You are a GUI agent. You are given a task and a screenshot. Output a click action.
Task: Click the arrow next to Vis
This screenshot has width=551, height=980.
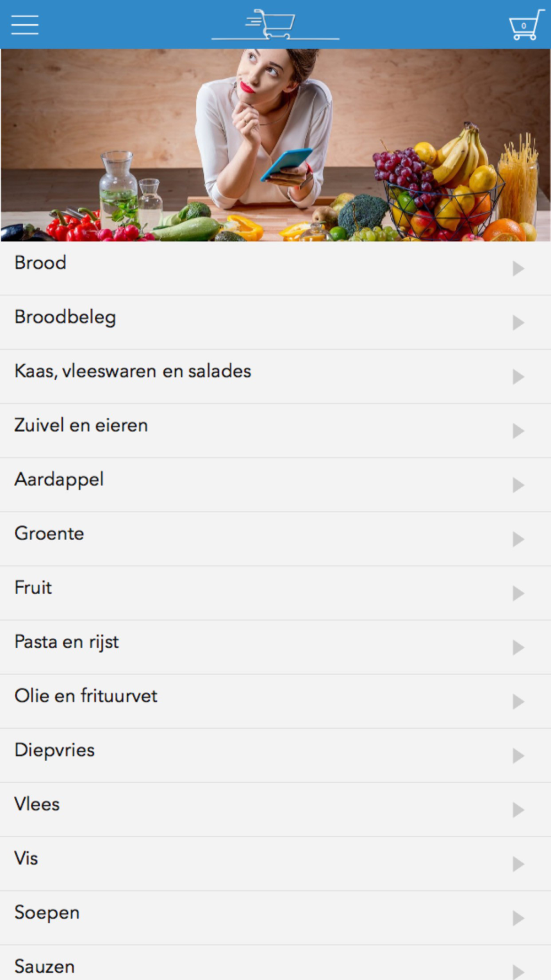[x=518, y=864]
